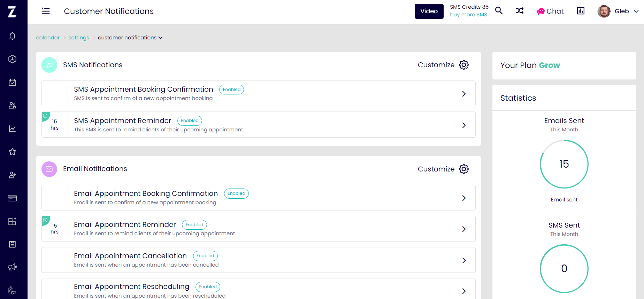Screen dimensions: 644x299
Task: Click Enabled badge on Email Appointment Cancellation
Action: pos(205,256)
